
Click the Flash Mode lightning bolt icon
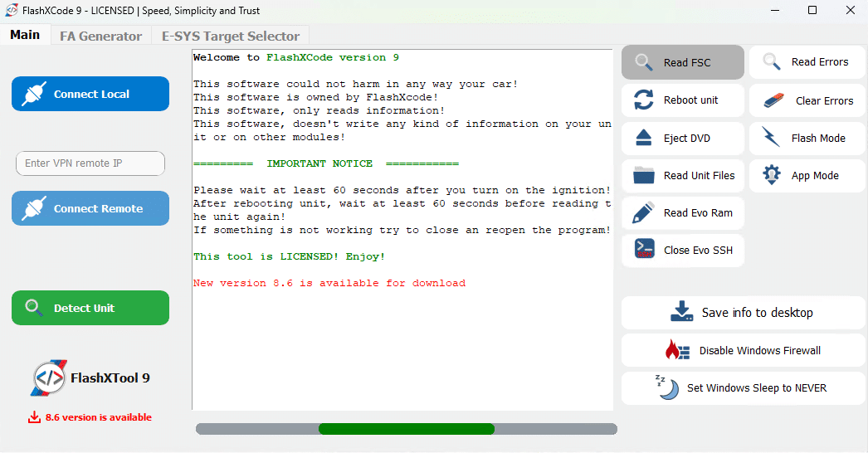pos(772,138)
